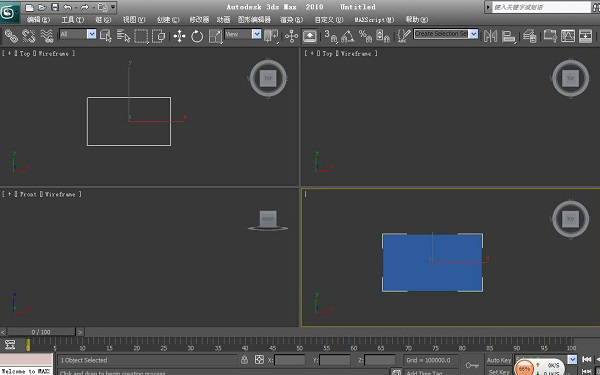Activate the Select and Move tool
Screen dimensions: 600x375
point(179,36)
